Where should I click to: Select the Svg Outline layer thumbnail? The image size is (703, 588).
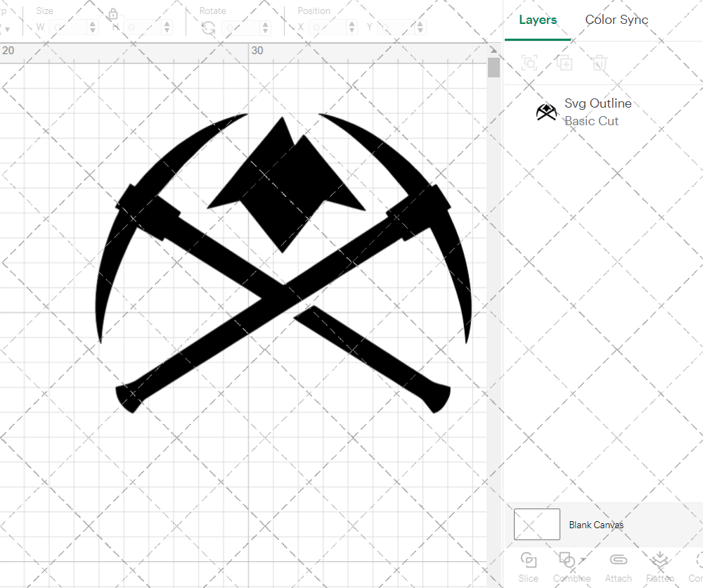pyautogui.click(x=546, y=112)
